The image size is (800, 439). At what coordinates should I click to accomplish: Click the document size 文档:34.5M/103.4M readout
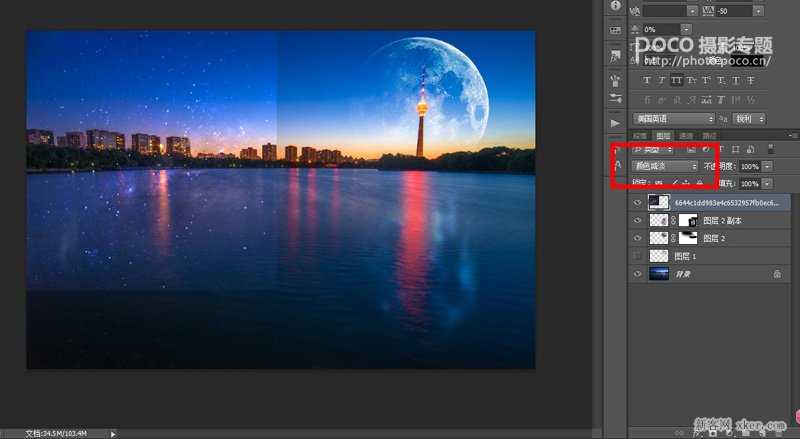56,434
